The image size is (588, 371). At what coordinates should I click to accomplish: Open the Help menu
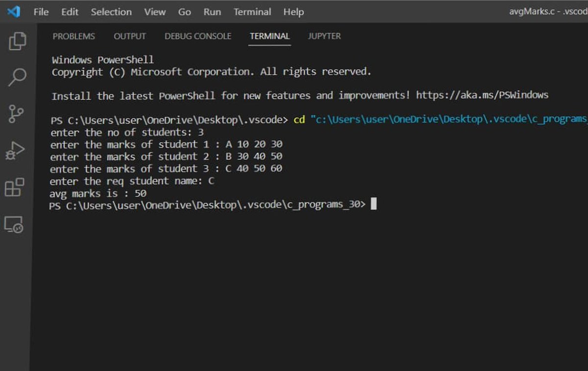point(294,12)
